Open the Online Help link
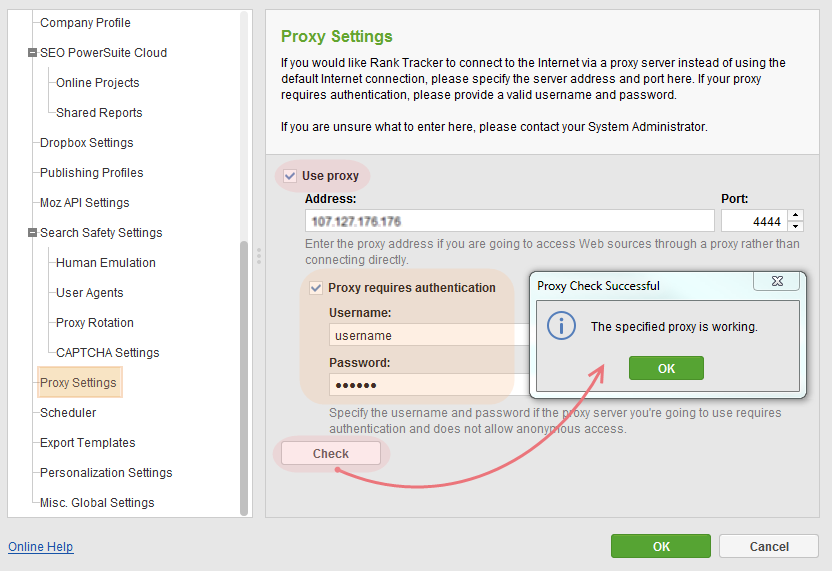Screen dimensions: 832x571 [x=40, y=547]
